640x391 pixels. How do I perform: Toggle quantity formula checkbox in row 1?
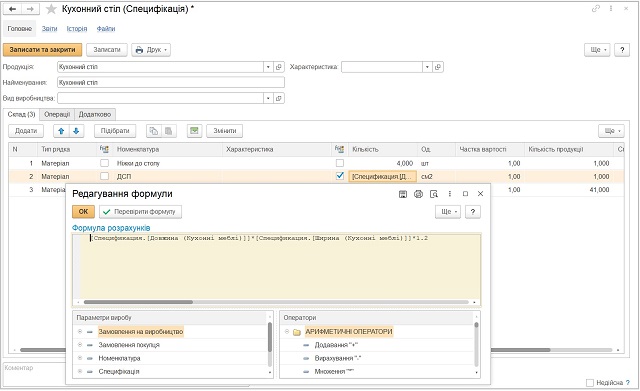[x=340, y=163]
